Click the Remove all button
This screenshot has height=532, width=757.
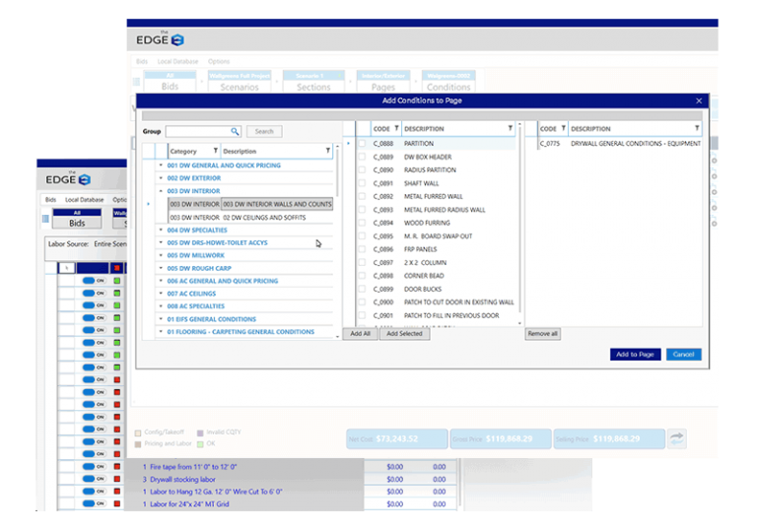click(x=543, y=334)
